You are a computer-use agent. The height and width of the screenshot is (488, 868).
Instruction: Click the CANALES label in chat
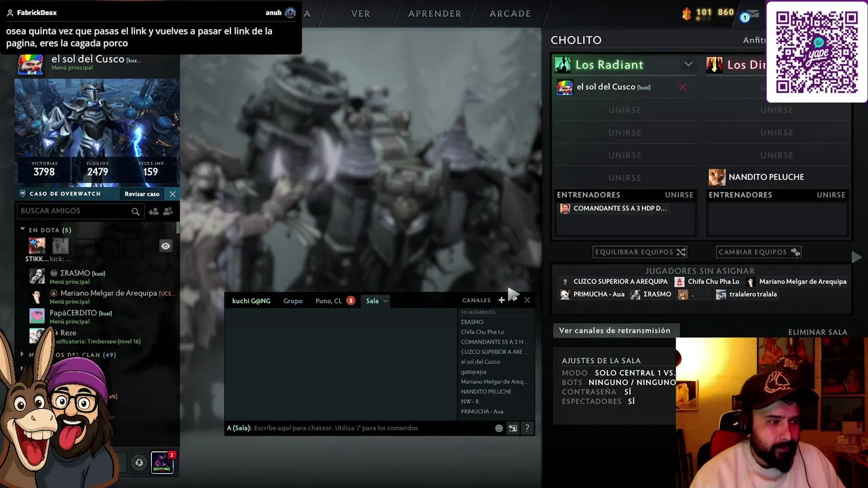pos(476,301)
